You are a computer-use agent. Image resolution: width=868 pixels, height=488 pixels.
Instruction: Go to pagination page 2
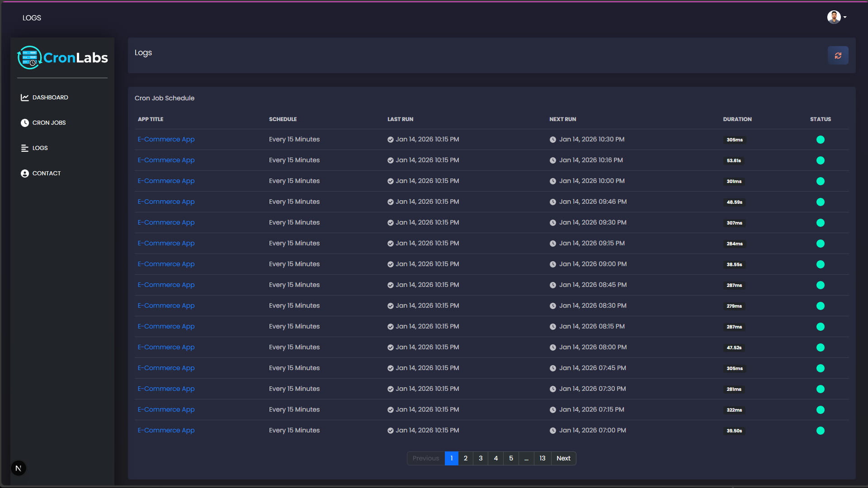[466, 458]
